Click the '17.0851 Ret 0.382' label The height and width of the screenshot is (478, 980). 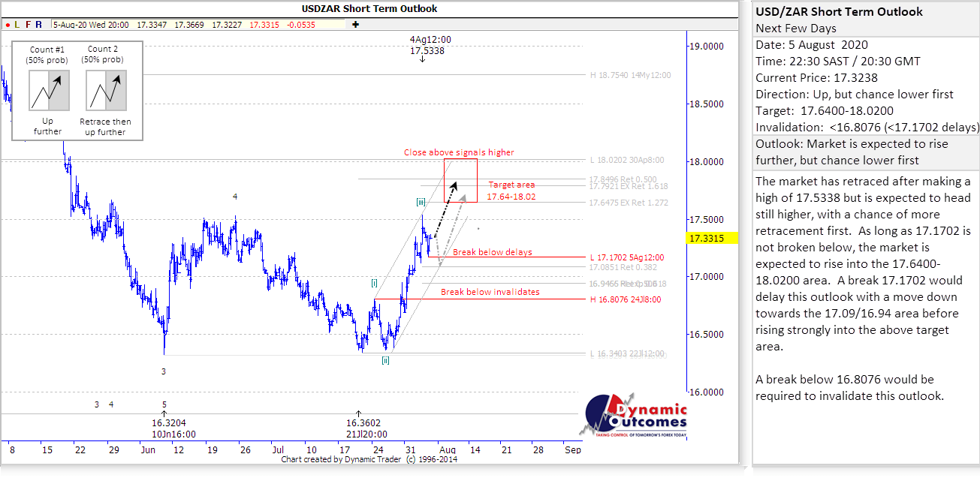[x=623, y=267]
